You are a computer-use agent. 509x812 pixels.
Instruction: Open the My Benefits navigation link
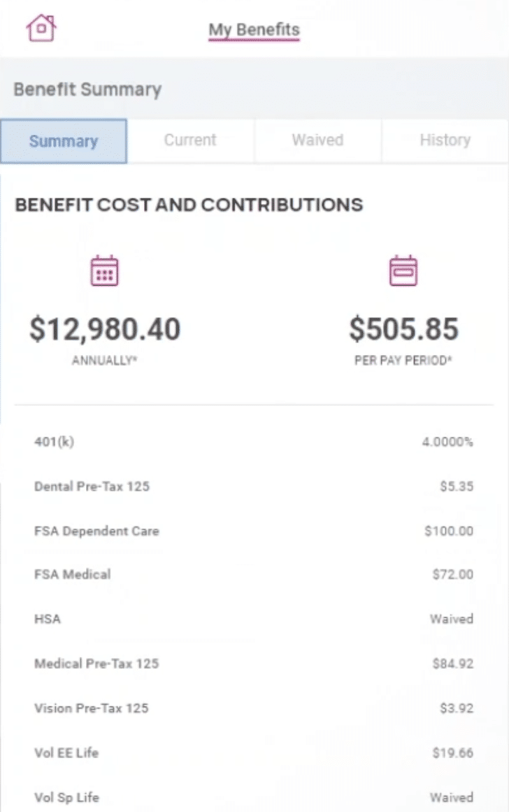(x=254, y=29)
